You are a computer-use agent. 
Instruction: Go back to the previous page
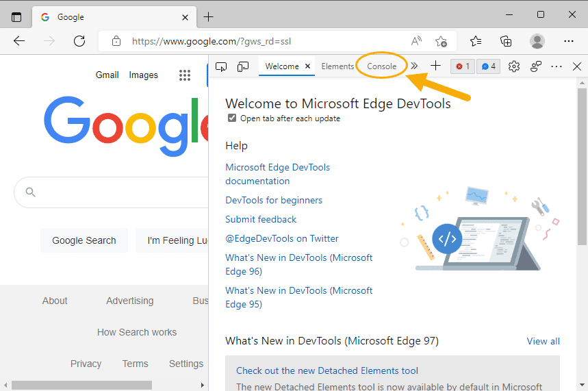18,41
